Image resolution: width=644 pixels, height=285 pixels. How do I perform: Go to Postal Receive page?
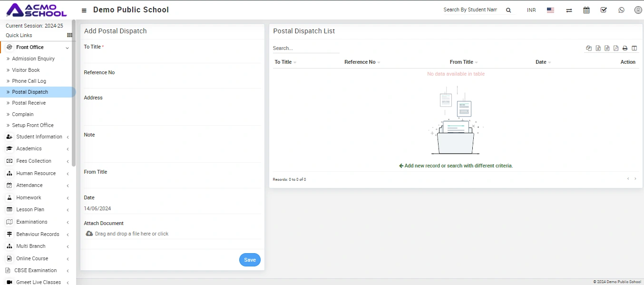tap(29, 103)
